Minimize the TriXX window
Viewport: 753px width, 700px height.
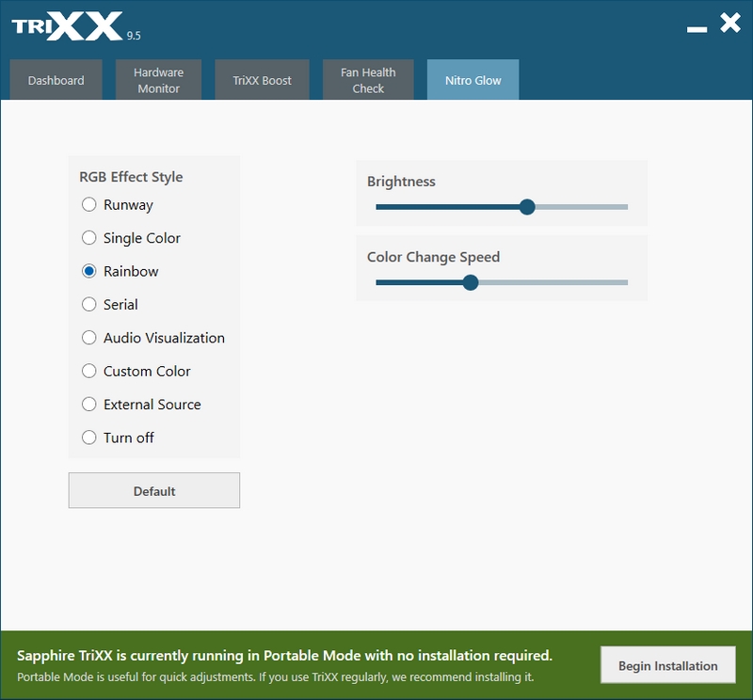pos(697,29)
